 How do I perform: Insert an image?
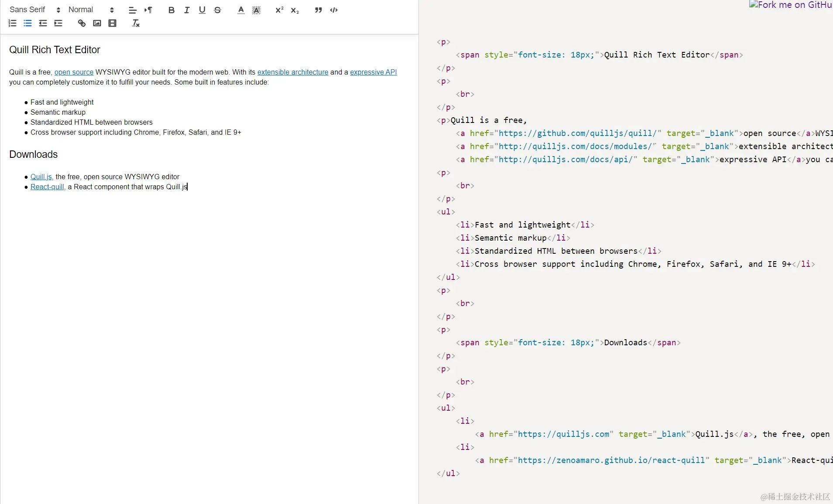[x=97, y=23]
